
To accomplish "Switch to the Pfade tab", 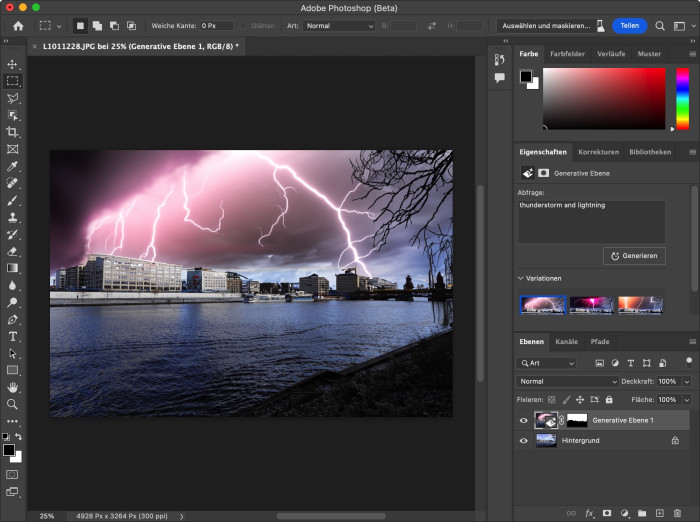I will coord(600,342).
